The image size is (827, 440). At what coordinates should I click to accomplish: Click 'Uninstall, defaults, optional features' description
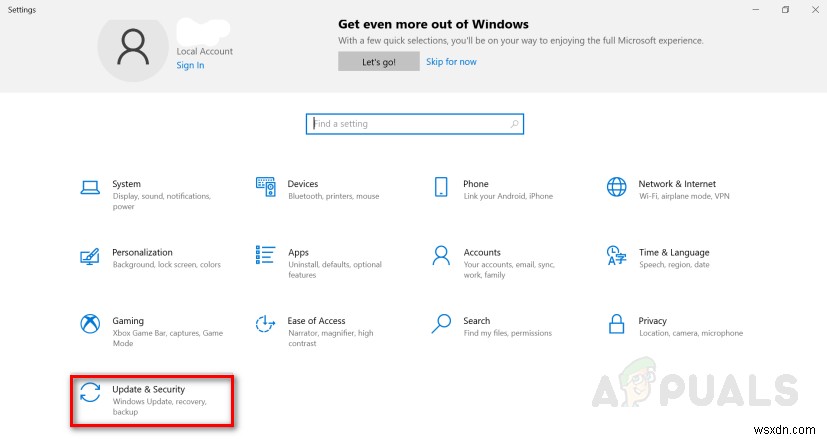coord(335,270)
